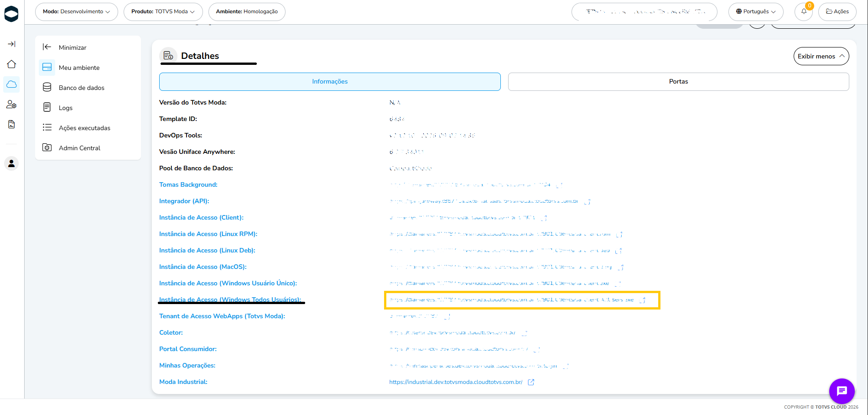Viewport: 868px width, 415px height.
Task: Open the Ações folder button
Action: pos(837,11)
